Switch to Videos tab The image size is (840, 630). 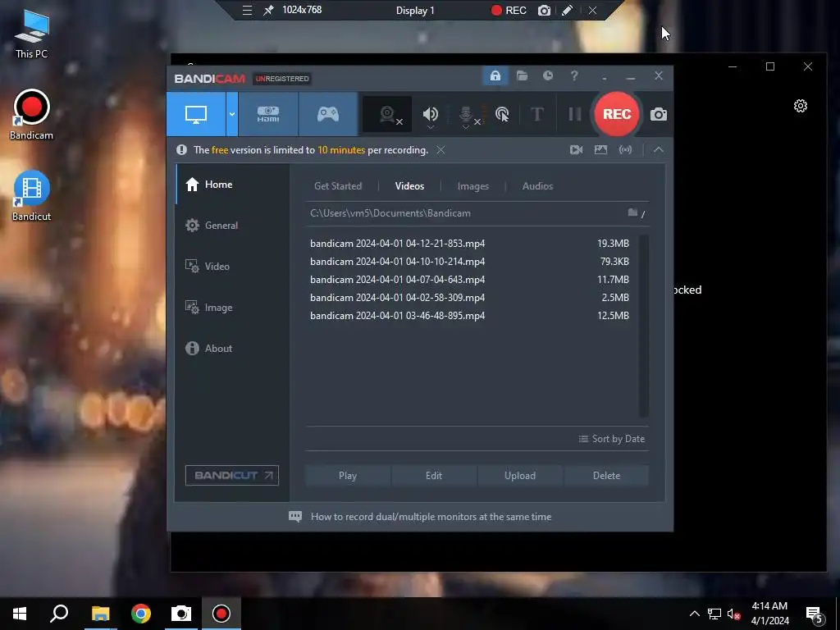tap(409, 186)
